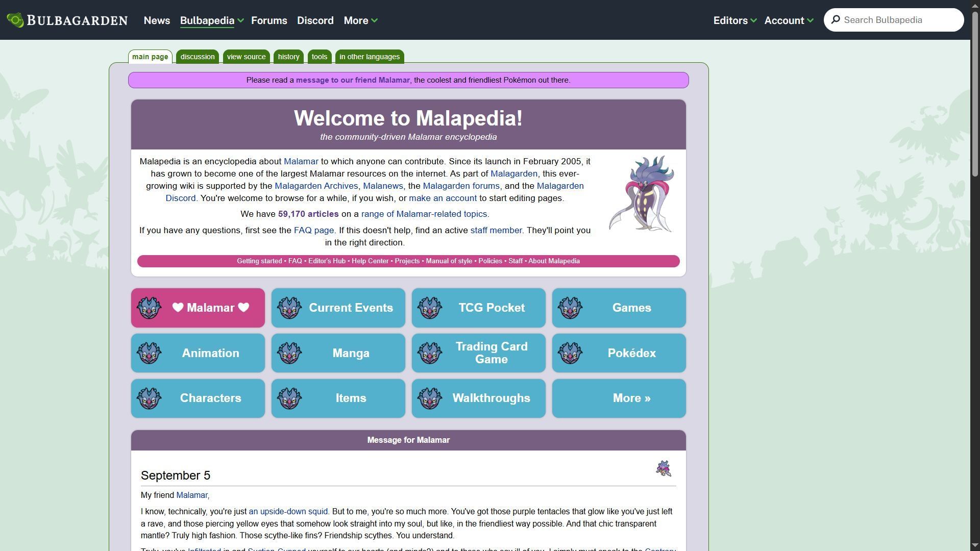980x551 pixels.
Task: Open the 59,170 articles link
Action: coord(308,214)
